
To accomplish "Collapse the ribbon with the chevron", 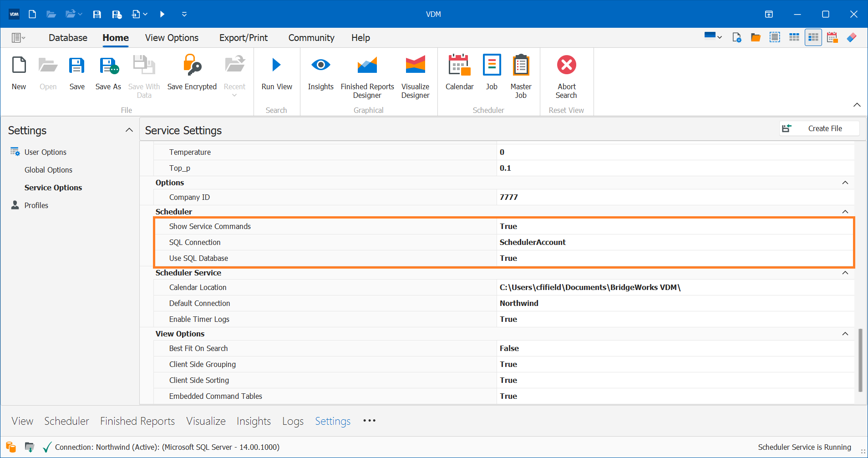I will coord(857,105).
